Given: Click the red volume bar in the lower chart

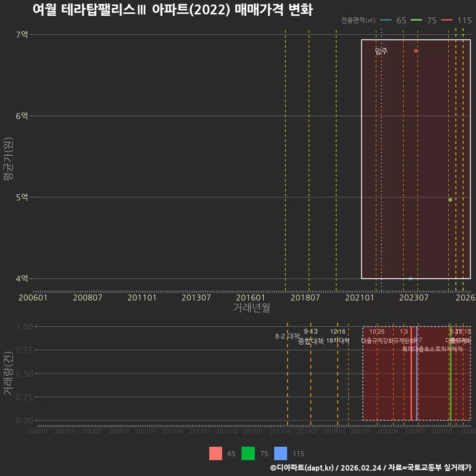Looking at the screenshot, I should tap(412, 373).
